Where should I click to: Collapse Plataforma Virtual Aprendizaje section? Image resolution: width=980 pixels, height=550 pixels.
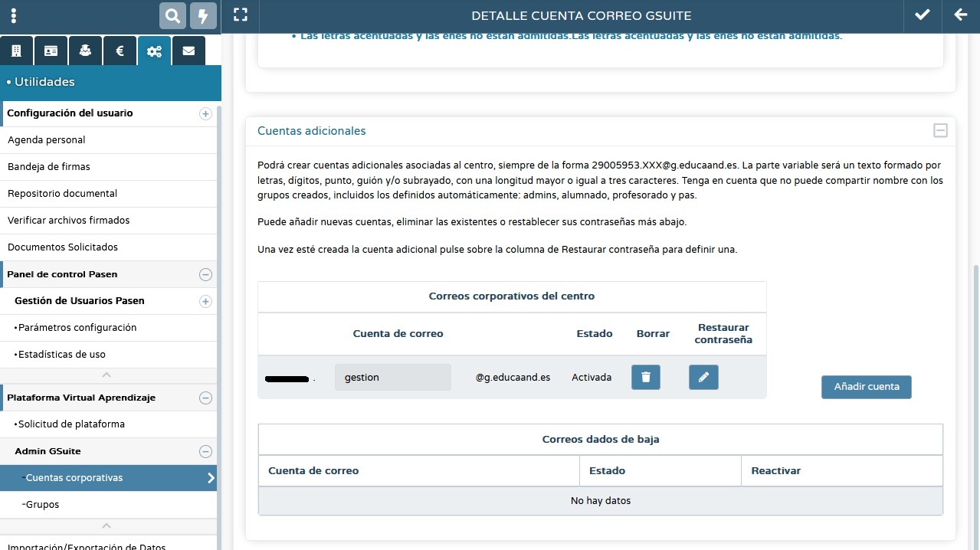tap(205, 398)
